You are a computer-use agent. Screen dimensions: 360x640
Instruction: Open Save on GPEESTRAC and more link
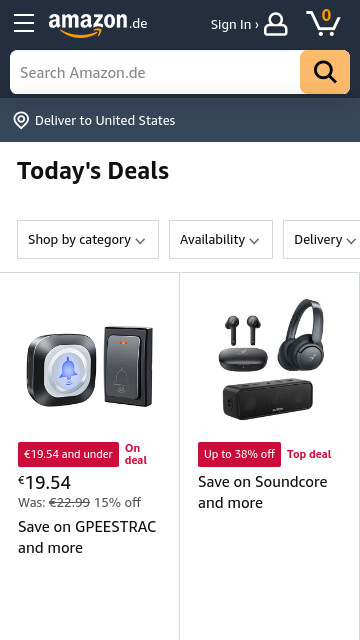[x=87, y=537]
